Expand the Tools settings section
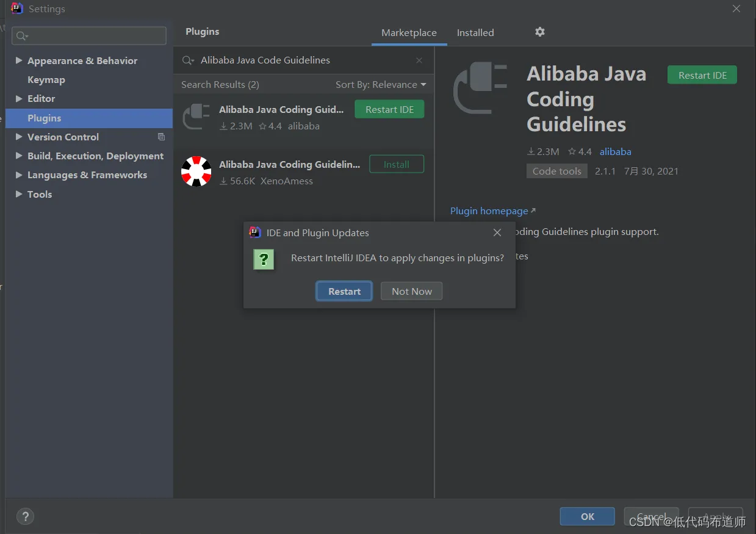The width and height of the screenshot is (756, 534). [19, 194]
